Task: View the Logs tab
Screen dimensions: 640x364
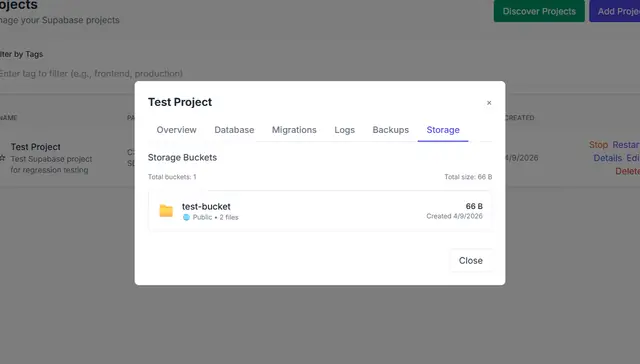Action: tap(344, 130)
